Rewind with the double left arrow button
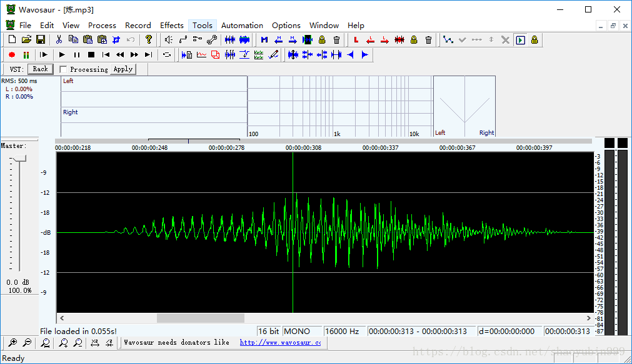 119,55
